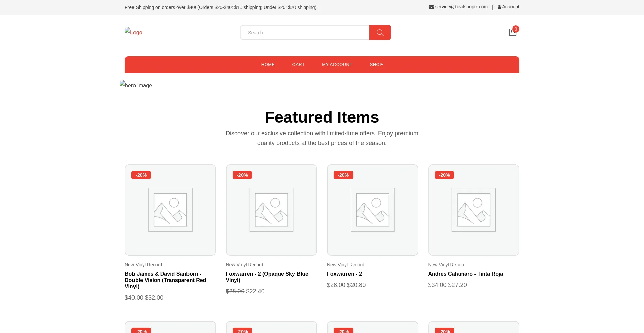Screen dimensions: 644x333
Task: Click -20% badge on Andres Calamaro card
Action: 444,175
